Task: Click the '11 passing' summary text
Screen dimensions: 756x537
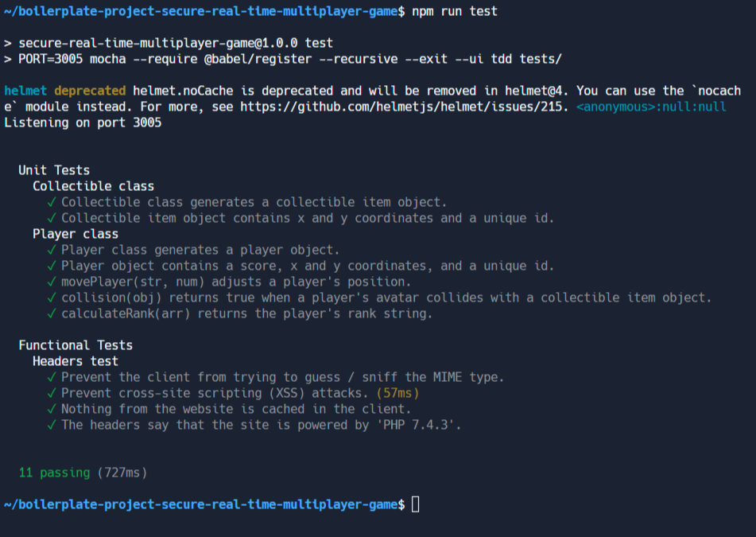Action: [55, 473]
